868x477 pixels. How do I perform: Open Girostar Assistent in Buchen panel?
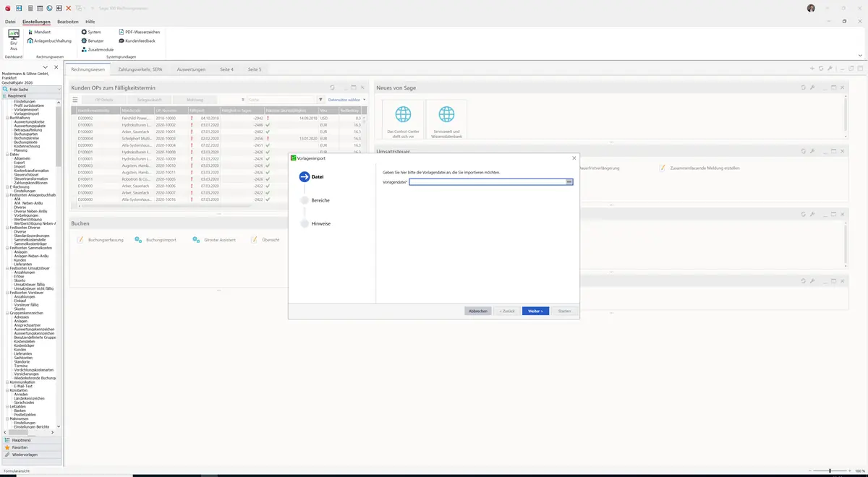214,239
